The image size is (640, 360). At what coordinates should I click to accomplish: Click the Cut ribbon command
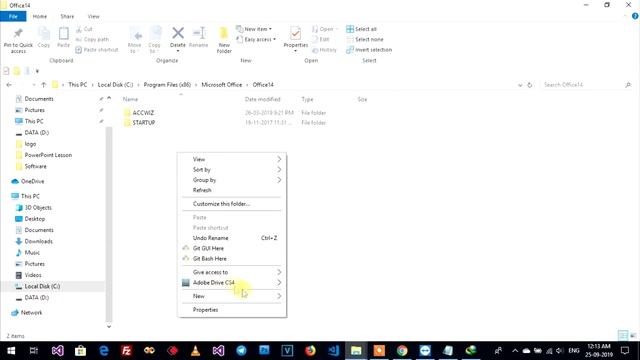pos(84,29)
